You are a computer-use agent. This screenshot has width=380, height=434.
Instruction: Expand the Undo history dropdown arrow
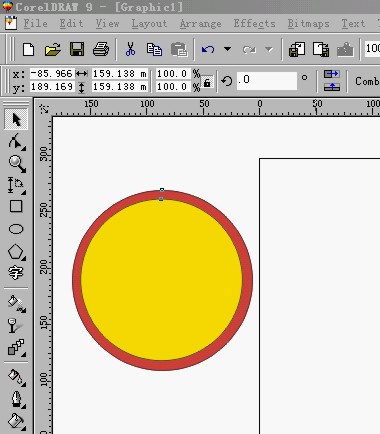click(x=228, y=49)
